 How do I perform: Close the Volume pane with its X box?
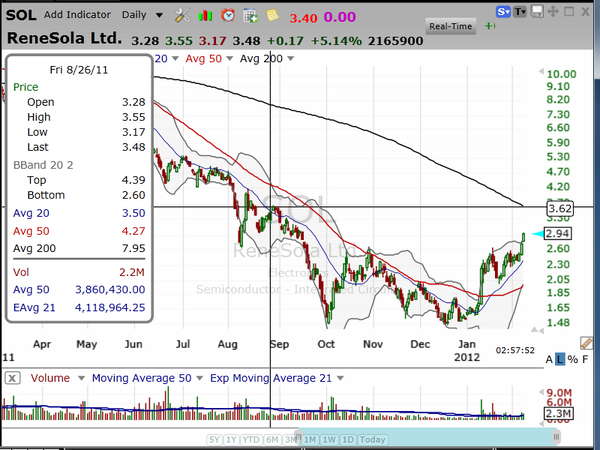12,378
